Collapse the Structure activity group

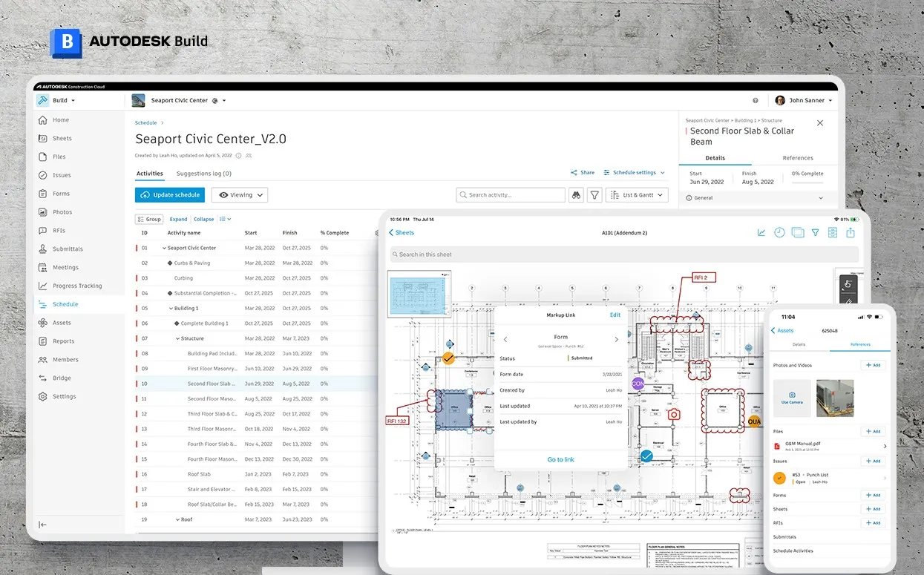pos(177,338)
